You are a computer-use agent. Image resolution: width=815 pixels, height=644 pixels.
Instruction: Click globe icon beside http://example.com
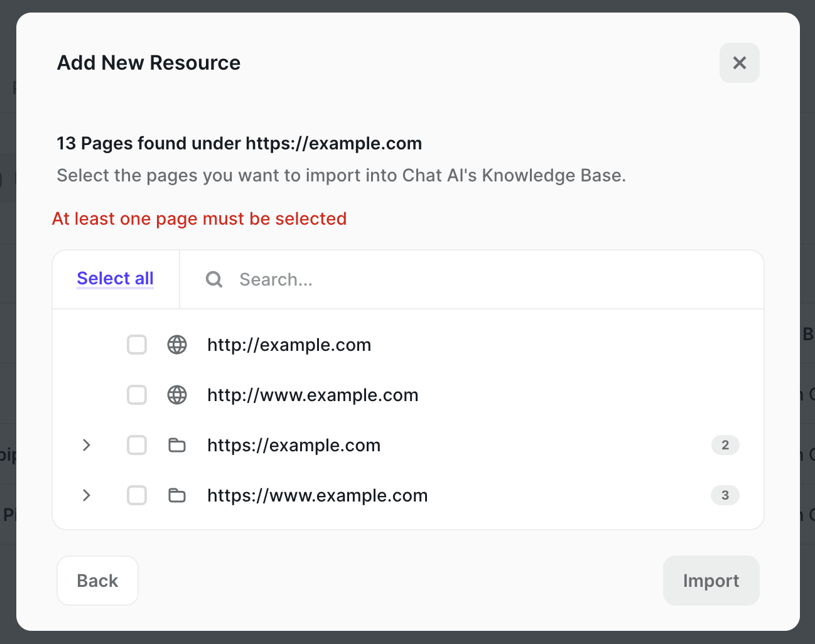(x=177, y=345)
